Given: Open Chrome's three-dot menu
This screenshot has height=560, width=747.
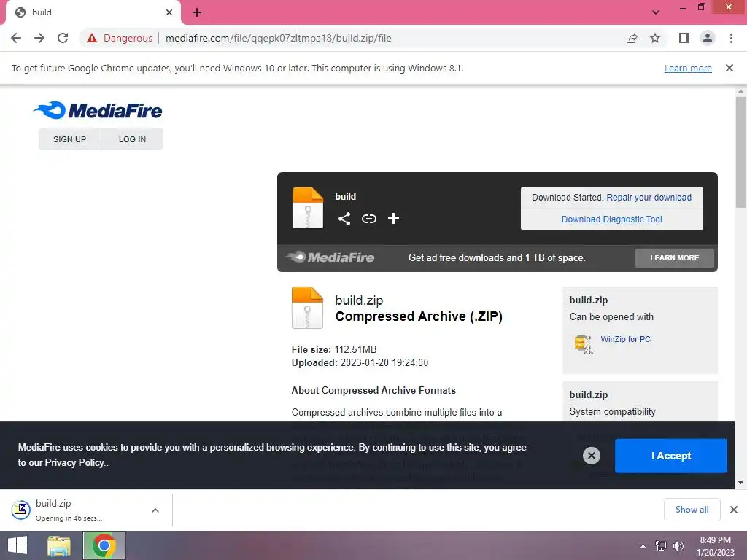Looking at the screenshot, I should click(731, 38).
